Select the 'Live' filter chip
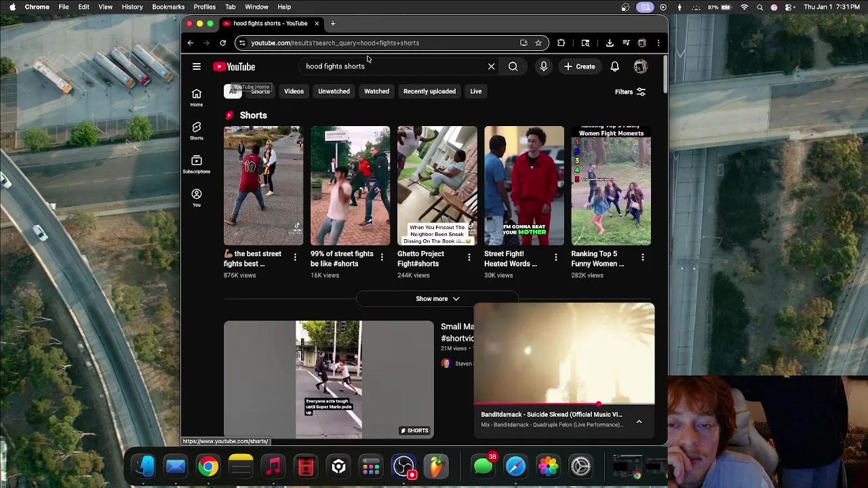This screenshot has width=868, height=488. (x=475, y=91)
